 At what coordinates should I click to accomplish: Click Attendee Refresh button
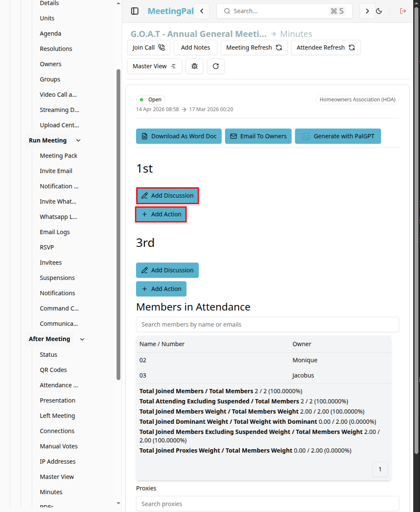[326, 48]
